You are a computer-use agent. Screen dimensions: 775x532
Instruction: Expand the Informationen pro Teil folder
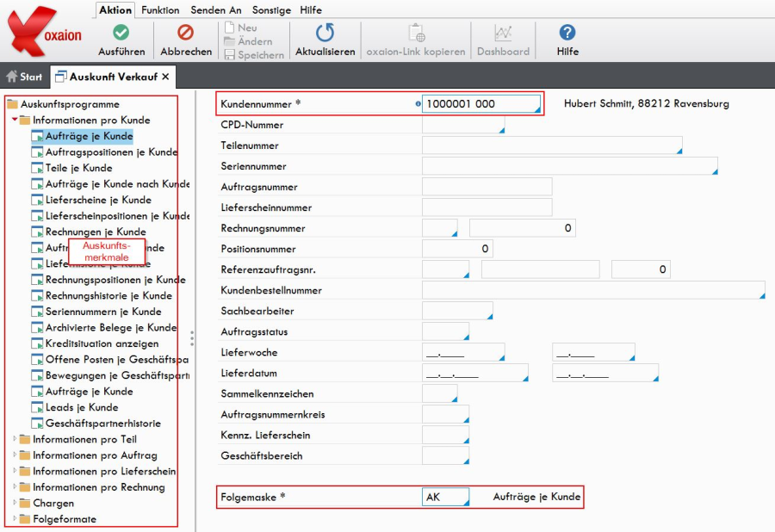(x=15, y=439)
